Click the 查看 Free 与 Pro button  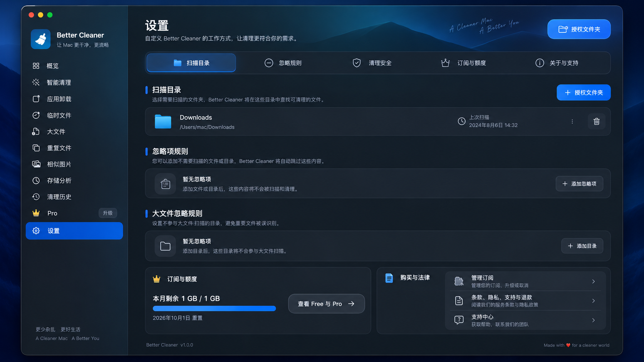point(326,304)
